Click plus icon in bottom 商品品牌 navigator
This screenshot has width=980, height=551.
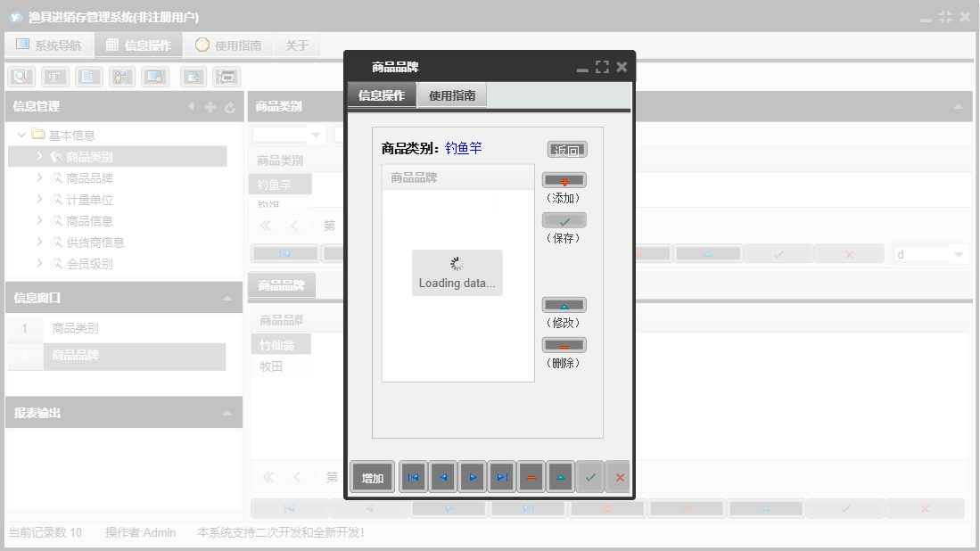point(607,508)
